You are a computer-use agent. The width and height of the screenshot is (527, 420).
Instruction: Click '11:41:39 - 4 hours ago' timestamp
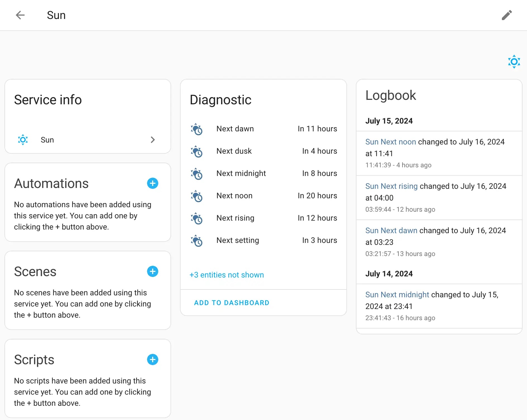398,165
